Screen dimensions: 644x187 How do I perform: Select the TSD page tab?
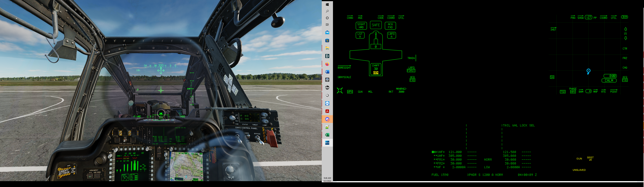coord(563,92)
